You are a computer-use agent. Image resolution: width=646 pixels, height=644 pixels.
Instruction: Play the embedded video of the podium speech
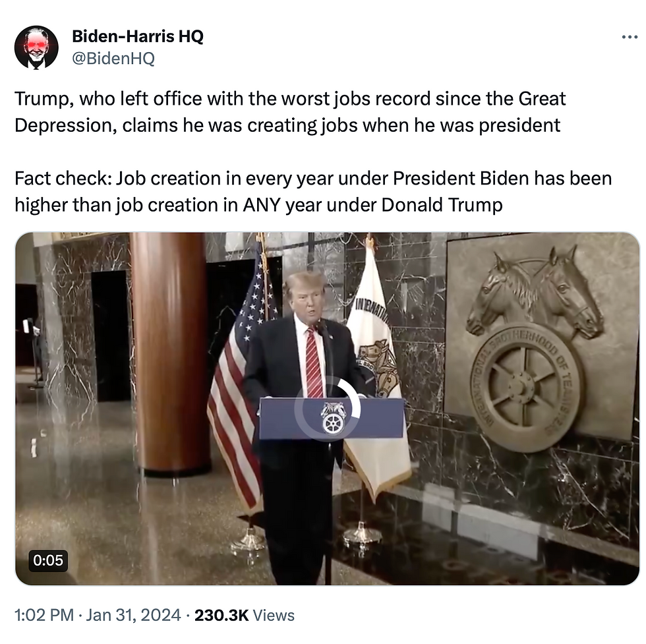pos(328,408)
